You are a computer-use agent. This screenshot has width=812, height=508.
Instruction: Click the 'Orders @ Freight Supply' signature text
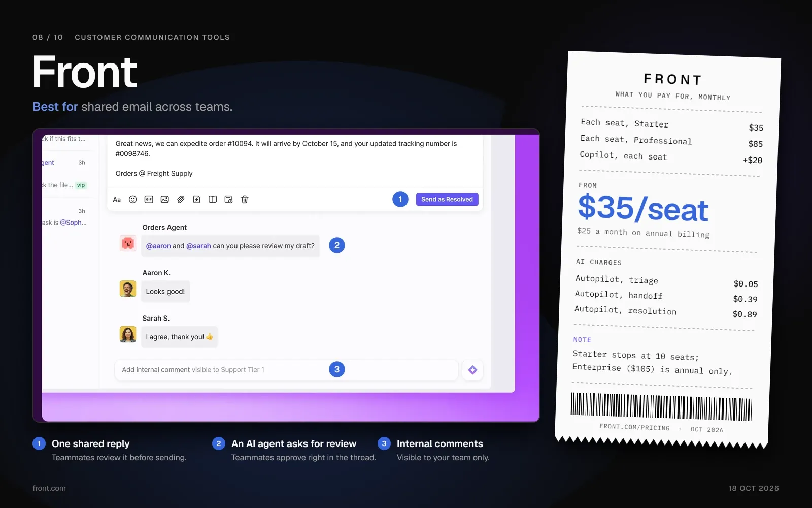coord(154,173)
